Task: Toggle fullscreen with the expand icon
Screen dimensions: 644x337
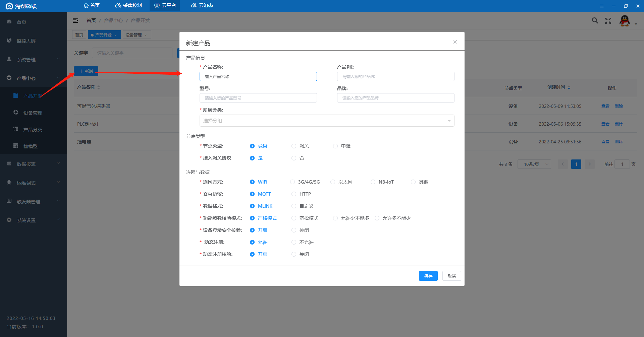Action: click(608, 21)
